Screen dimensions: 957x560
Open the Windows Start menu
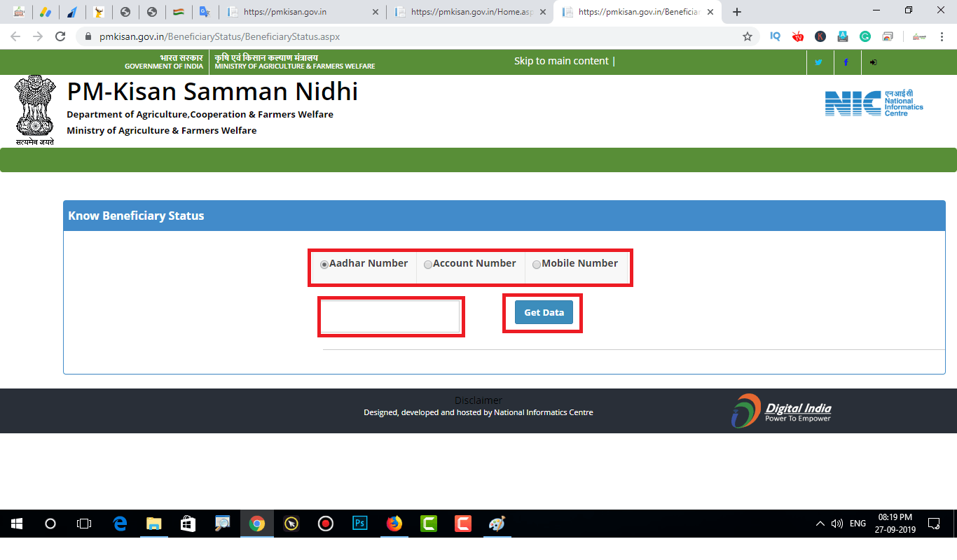pyautogui.click(x=17, y=524)
